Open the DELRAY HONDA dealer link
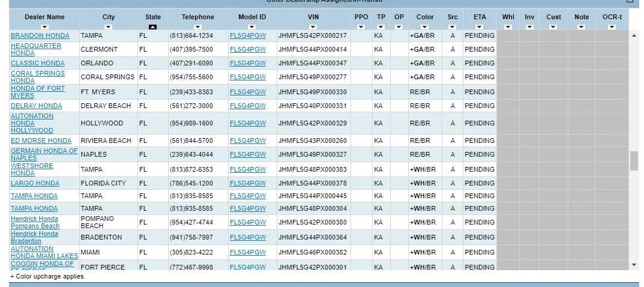The width and height of the screenshot is (644, 287). [x=36, y=106]
